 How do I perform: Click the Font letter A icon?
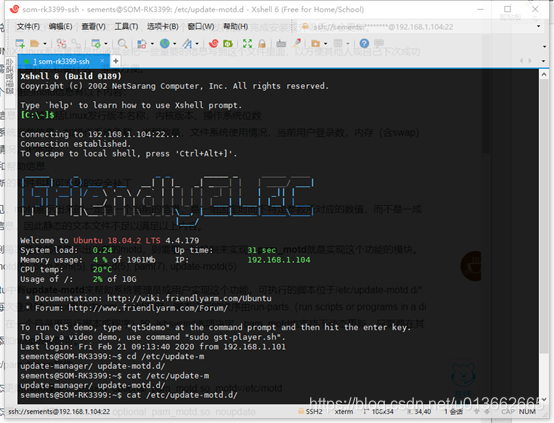187,43
